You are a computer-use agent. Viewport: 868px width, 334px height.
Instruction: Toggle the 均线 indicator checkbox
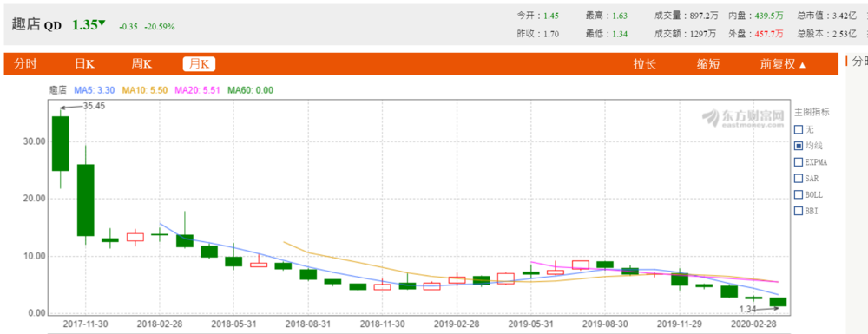799,146
